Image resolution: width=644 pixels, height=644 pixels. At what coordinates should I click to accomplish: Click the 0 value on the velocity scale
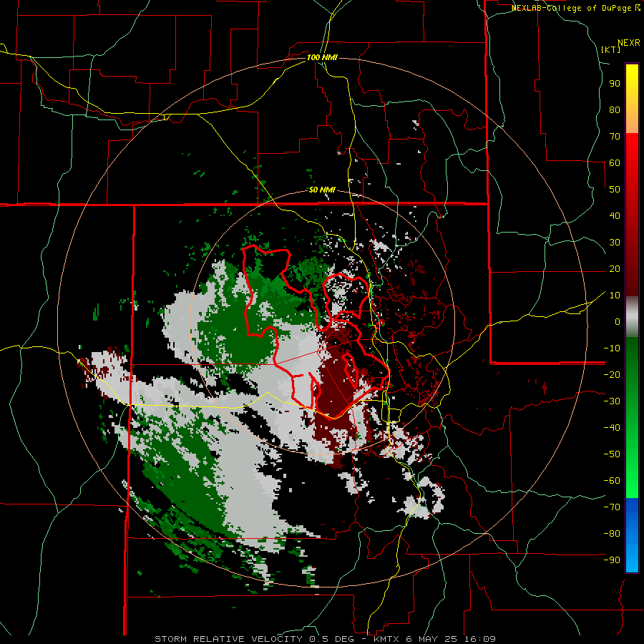tap(618, 321)
